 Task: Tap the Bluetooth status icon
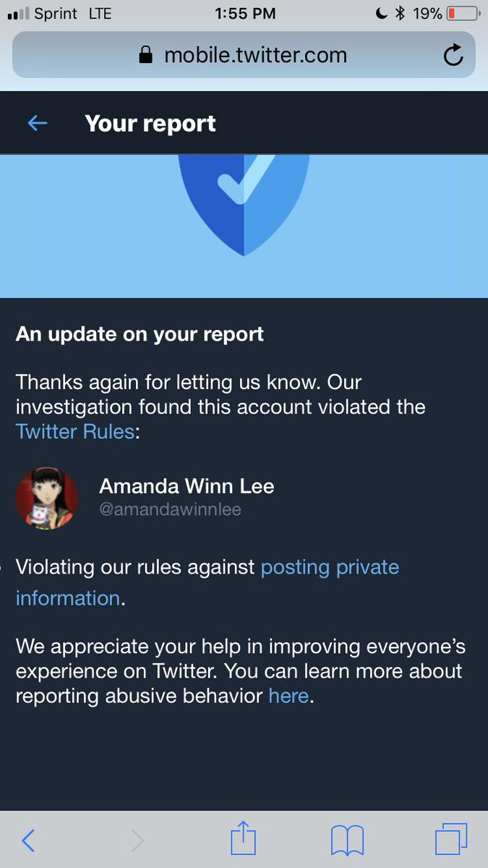tap(400, 13)
